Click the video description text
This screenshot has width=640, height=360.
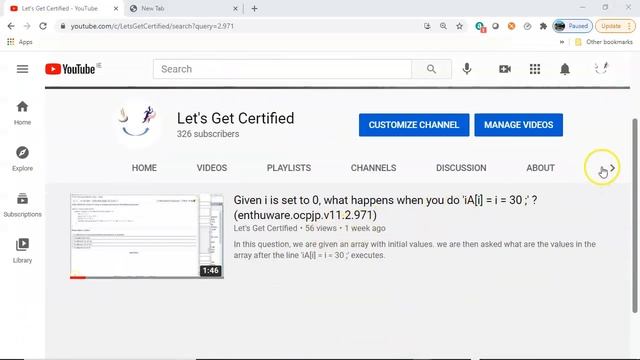[414, 249]
